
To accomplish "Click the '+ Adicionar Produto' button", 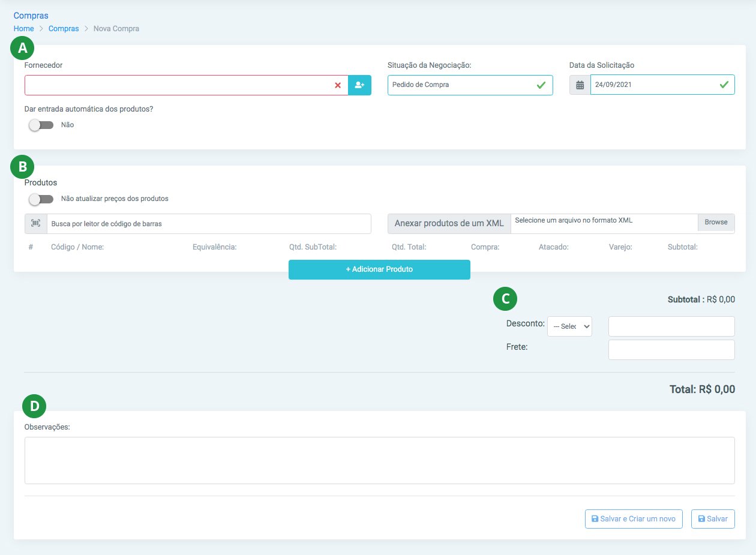I will click(x=379, y=269).
